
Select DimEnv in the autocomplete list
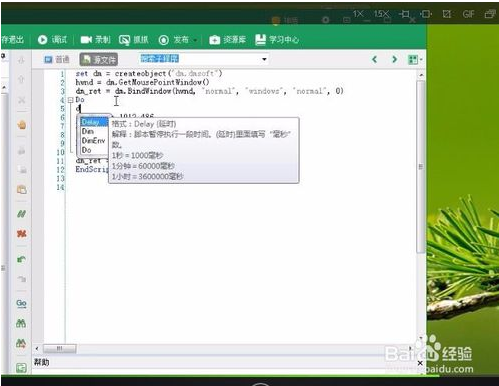tap(93, 141)
